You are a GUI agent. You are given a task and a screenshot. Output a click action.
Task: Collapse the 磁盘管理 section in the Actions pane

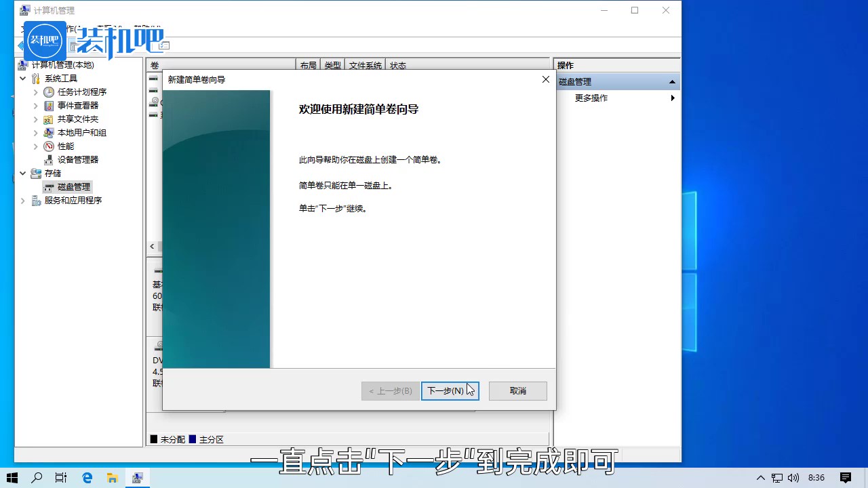pos(672,81)
